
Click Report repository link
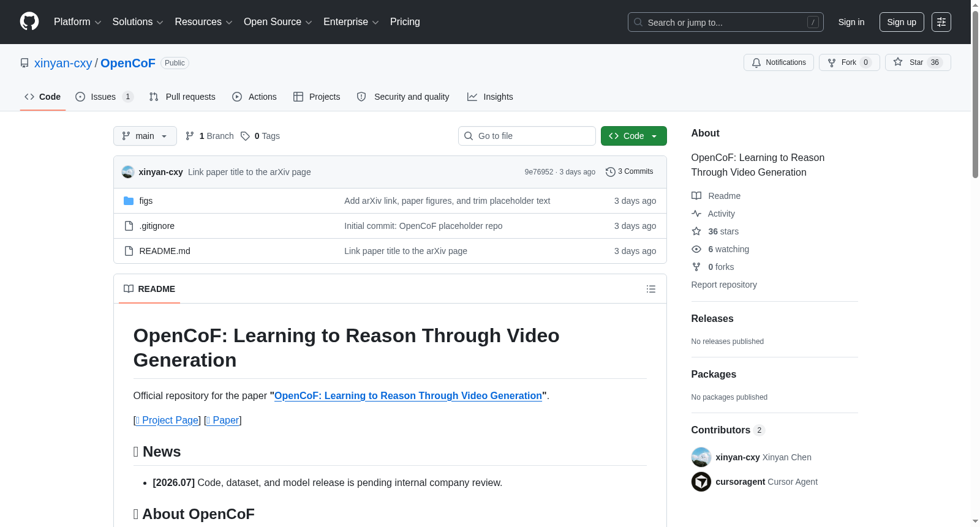[x=724, y=285]
